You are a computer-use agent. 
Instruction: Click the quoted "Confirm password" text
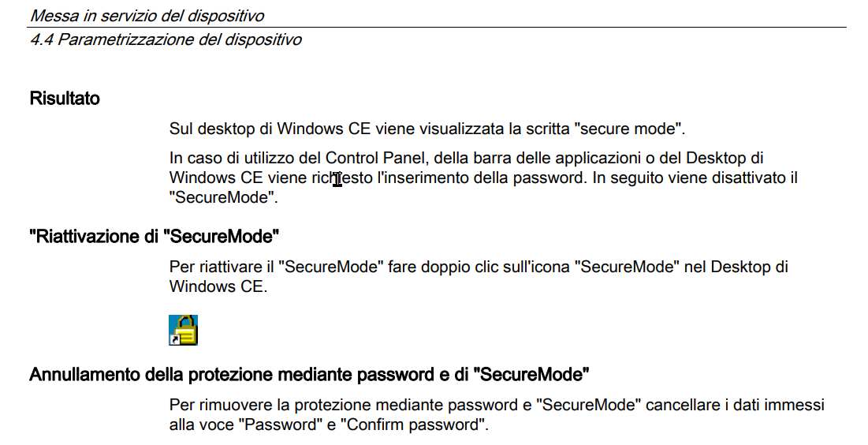tap(412, 425)
